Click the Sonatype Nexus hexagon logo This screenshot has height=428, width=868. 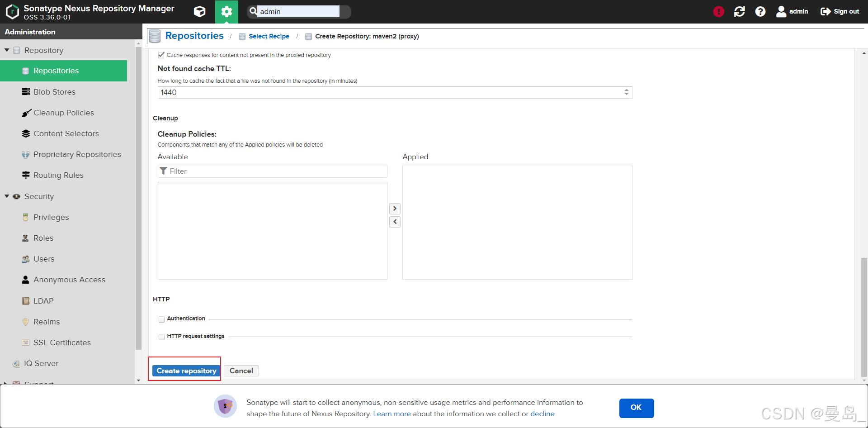coord(12,12)
